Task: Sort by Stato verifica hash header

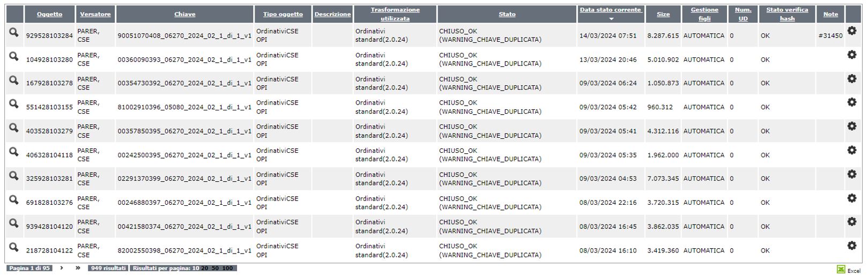Action: pyautogui.click(x=787, y=14)
